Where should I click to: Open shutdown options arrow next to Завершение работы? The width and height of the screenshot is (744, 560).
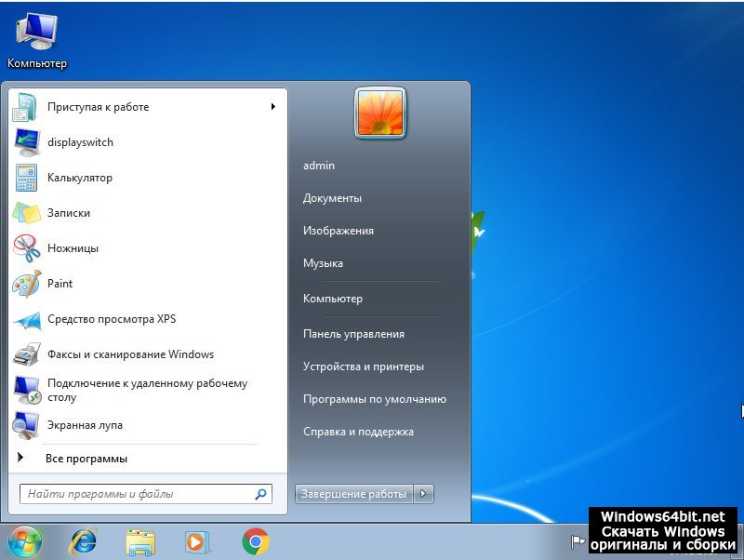point(424,494)
